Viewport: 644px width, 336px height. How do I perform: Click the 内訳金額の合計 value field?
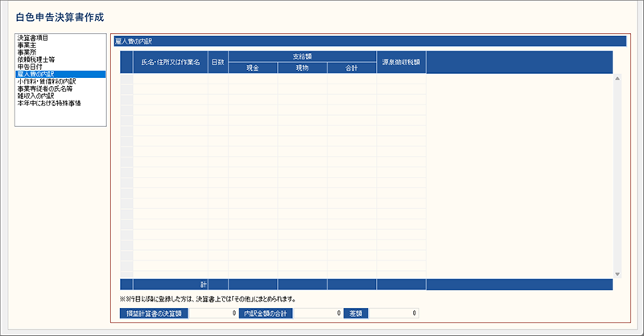[x=317, y=313]
